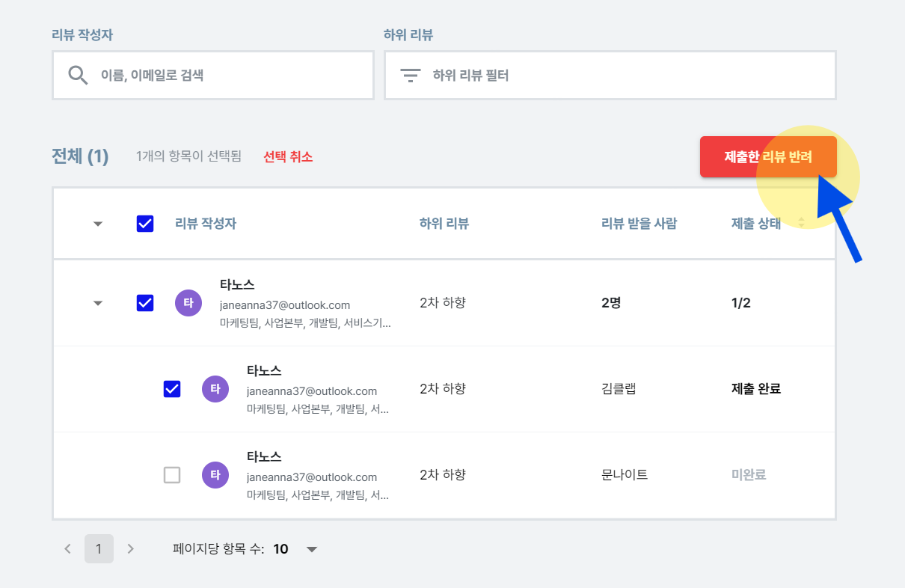Click the 미완료 status

749,475
